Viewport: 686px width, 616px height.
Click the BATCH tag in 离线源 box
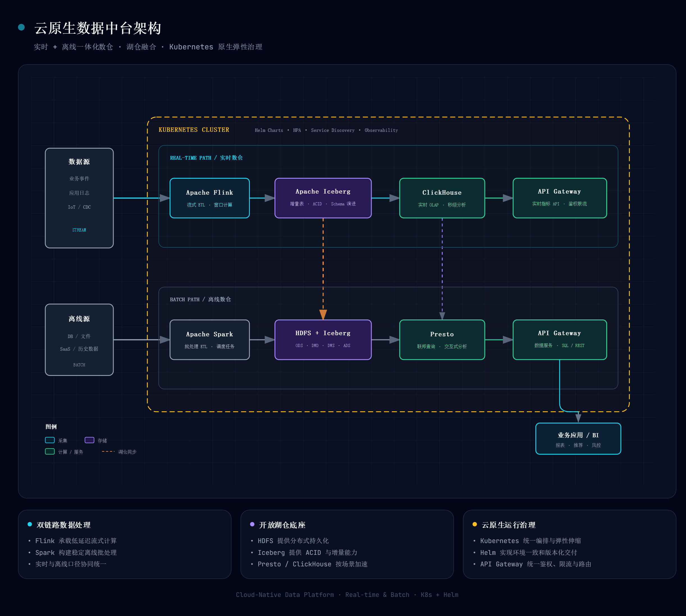coord(79,365)
